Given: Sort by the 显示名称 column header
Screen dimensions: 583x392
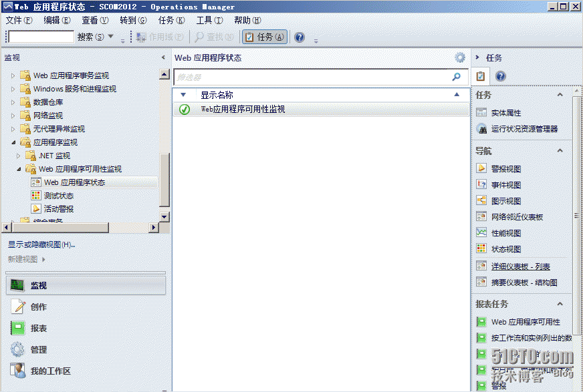Looking at the screenshot, I should tap(217, 95).
